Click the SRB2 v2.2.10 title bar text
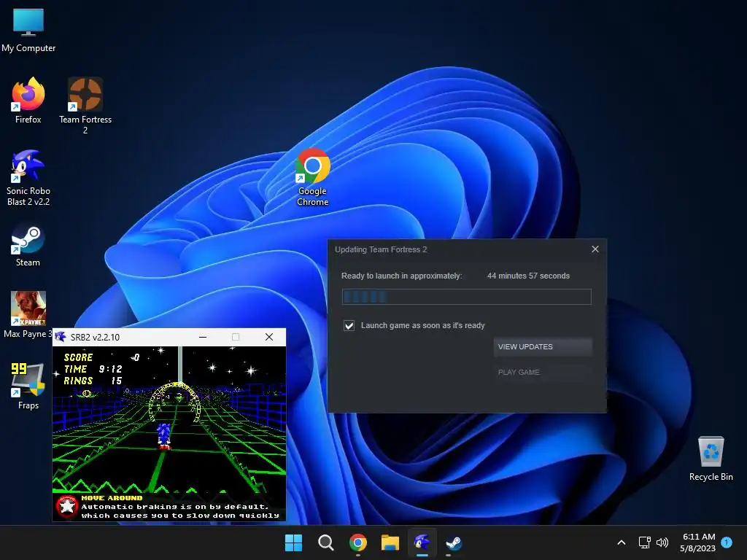Screen dimensions: 747x560 (x=96, y=337)
